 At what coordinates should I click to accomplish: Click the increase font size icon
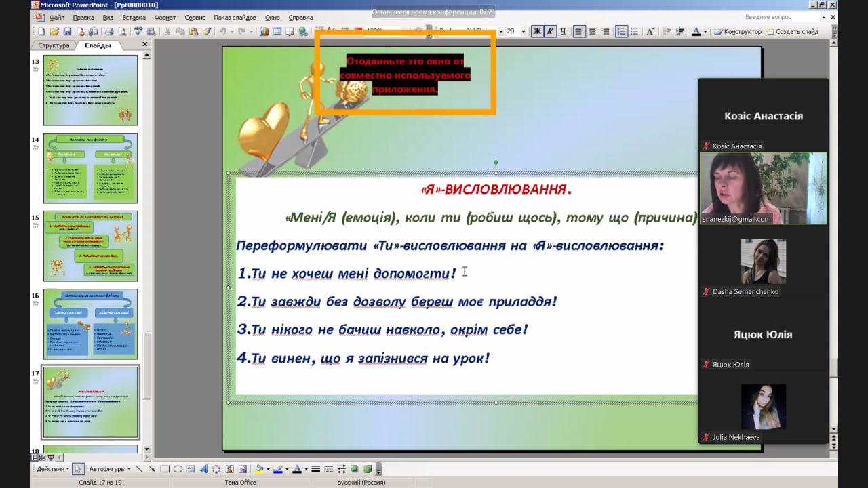coord(650,31)
